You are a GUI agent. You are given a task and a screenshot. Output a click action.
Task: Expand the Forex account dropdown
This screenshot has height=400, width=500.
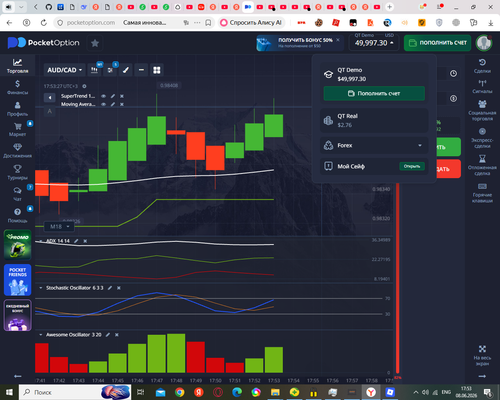(x=374, y=145)
